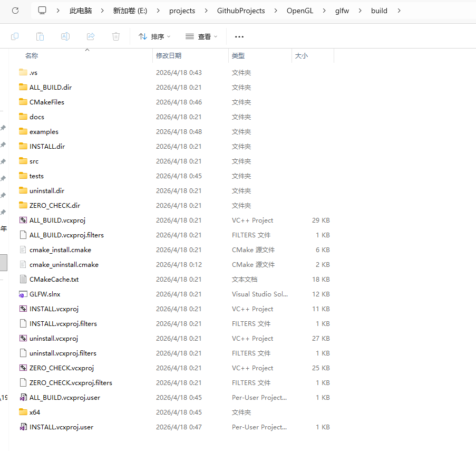The width and height of the screenshot is (476, 451).
Task: Expand the chevron after build breadcrumb
Action: [399, 11]
